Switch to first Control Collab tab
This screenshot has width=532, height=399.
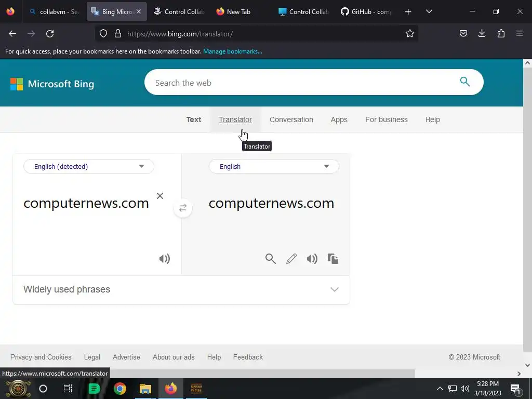pyautogui.click(x=179, y=11)
